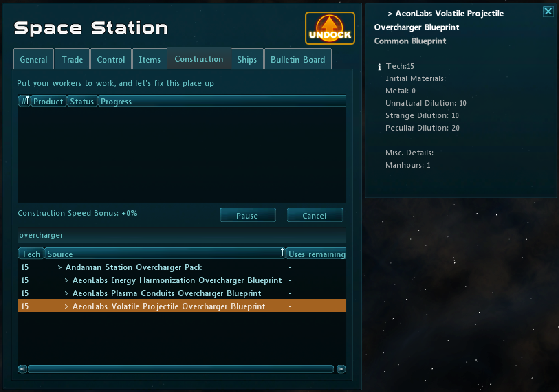Select AeonLabs Volatile Projectile Overcharger Blueprint row
The height and width of the screenshot is (392, 559).
(x=168, y=306)
